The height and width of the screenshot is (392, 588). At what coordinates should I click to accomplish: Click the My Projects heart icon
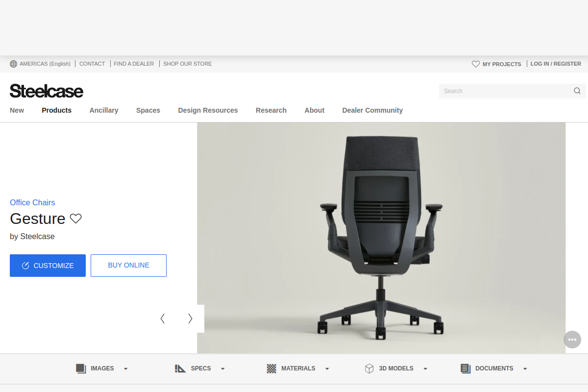pos(476,64)
